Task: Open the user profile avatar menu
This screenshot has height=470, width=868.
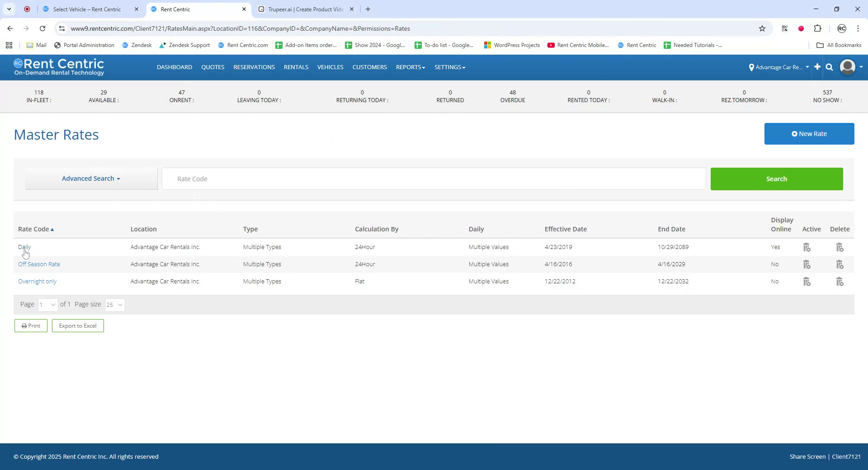Action: point(848,67)
